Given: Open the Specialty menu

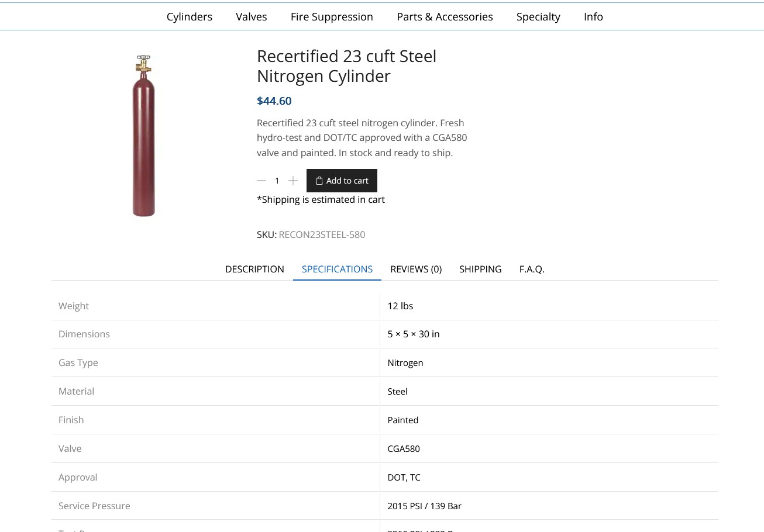Looking at the screenshot, I should 538,17.
